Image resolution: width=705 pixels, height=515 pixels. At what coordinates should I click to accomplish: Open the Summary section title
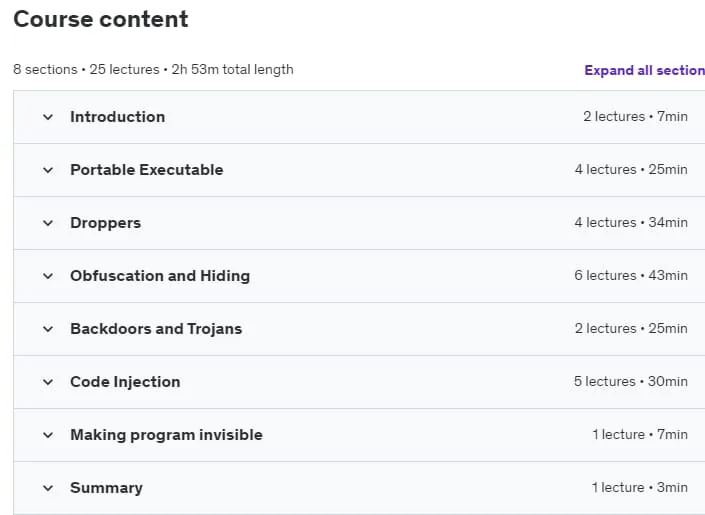point(106,488)
